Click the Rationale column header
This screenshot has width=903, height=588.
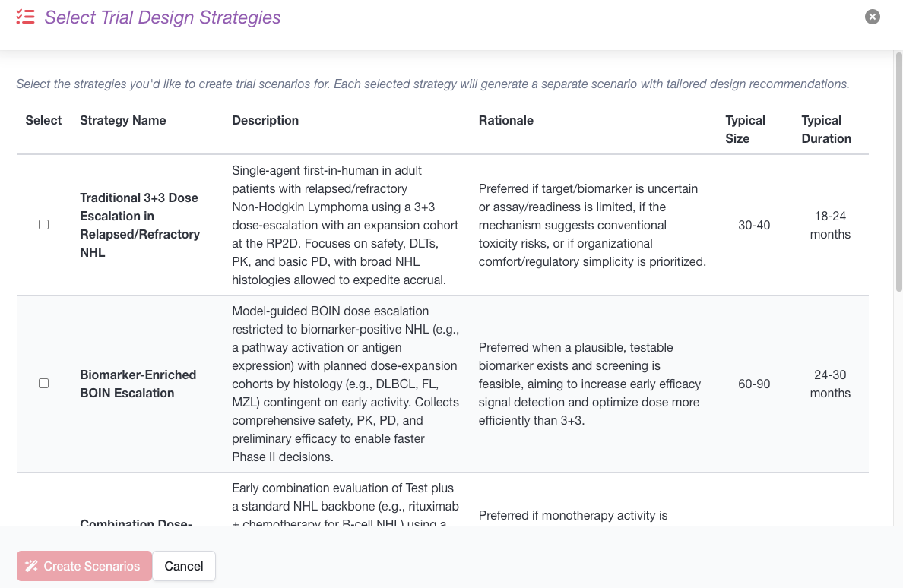pyautogui.click(x=506, y=120)
